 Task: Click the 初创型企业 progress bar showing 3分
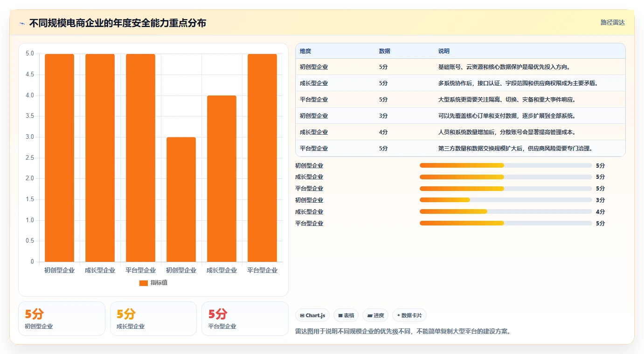(506, 200)
